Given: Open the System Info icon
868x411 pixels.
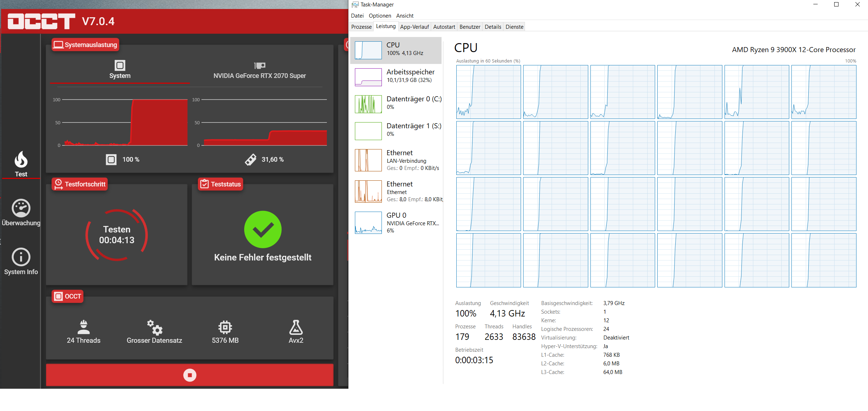Looking at the screenshot, I should pos(21,257).
